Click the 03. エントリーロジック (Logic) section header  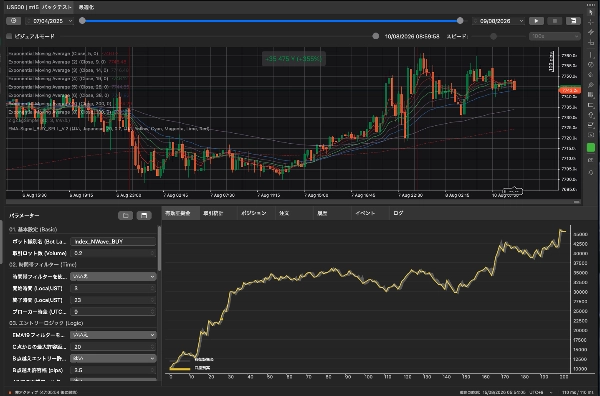[x=46, y=323]
